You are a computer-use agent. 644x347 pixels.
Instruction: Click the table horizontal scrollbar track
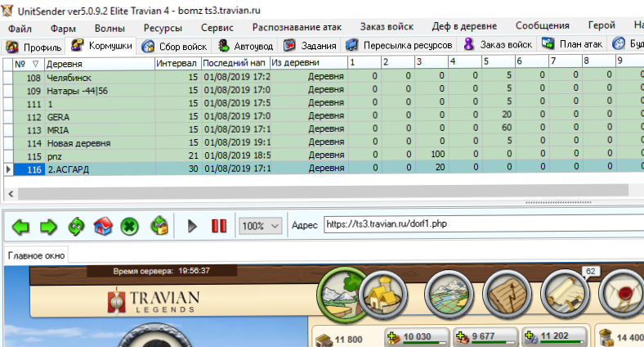(323, 192)
